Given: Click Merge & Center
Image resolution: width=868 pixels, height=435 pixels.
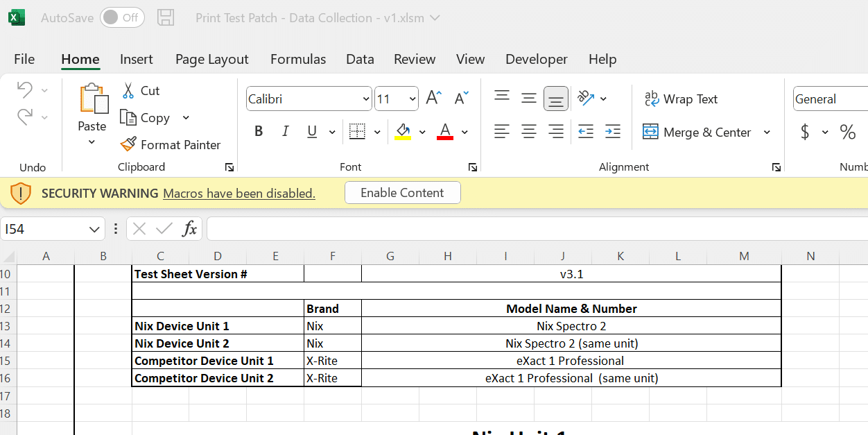Looking at the screenshot, I should [697, 132].
